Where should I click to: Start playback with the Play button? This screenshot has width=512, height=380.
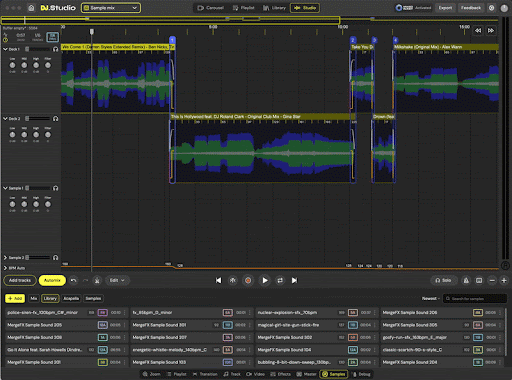265,280
